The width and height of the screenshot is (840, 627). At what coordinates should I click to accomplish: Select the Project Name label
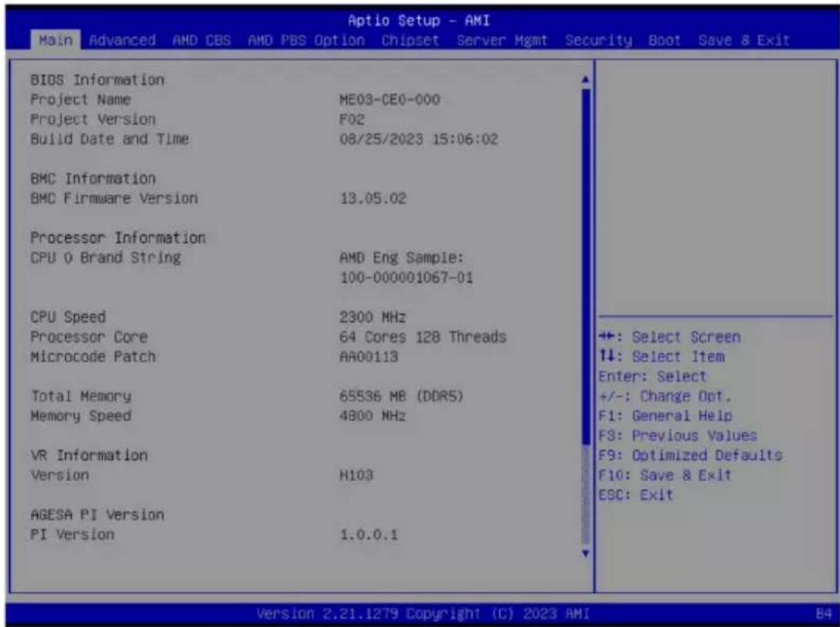80,100
